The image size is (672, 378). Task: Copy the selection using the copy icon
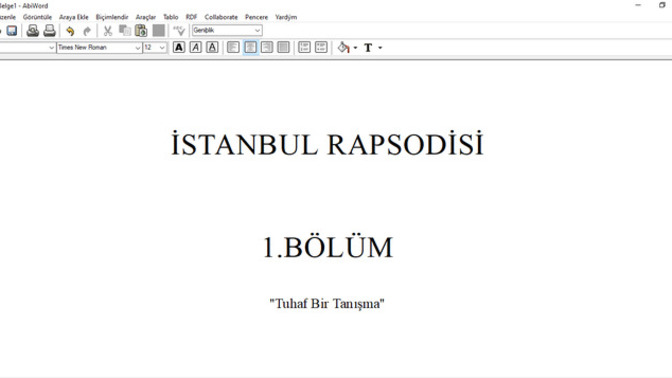point(125,30)
